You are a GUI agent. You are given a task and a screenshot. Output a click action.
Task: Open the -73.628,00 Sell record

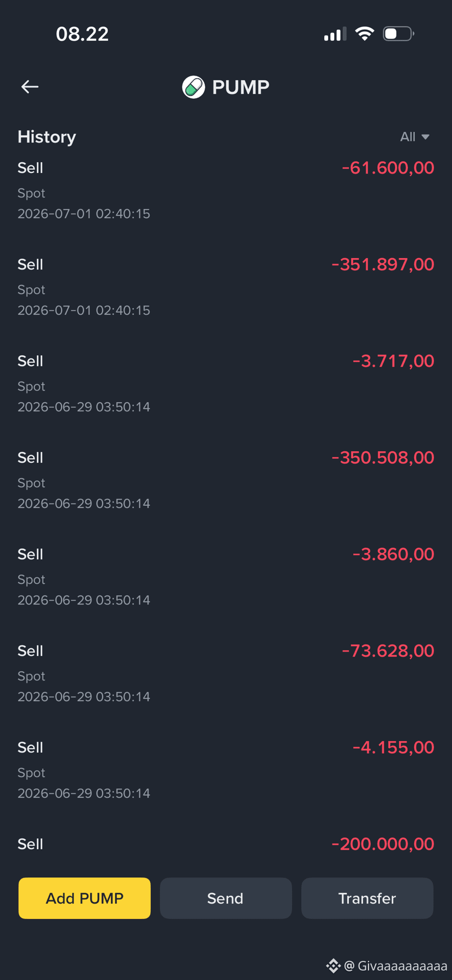(226, 673)
